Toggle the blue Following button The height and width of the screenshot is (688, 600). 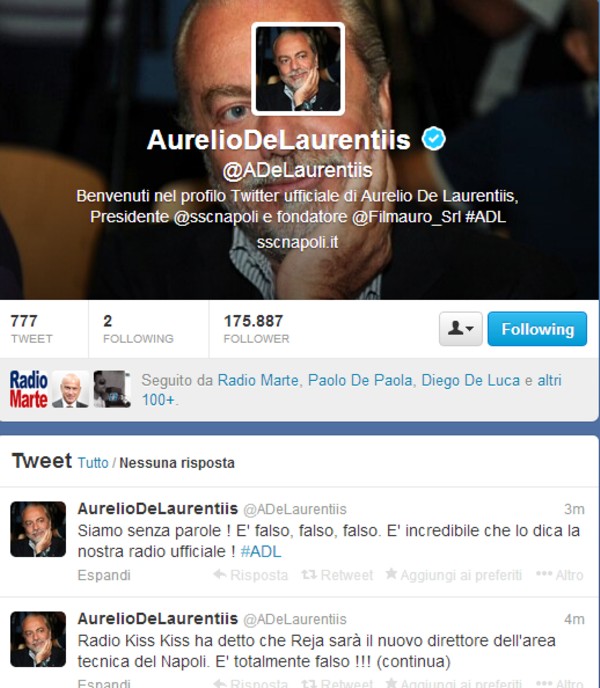pyautogui.click(x=537, y=329)
